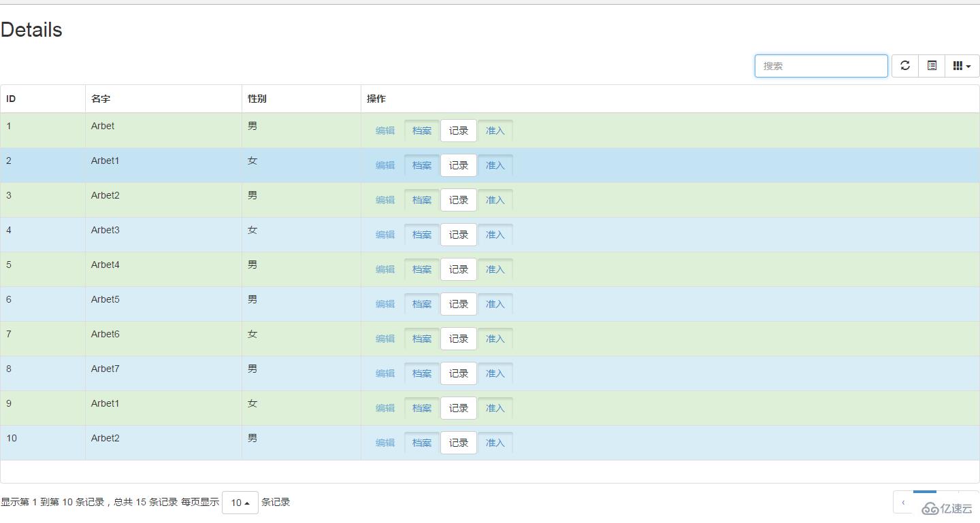Image resolution: width=980 pixels, height=523 pixels.
Task: Click 档案 button in the Arbet6 row
Action: [x=422, y=339]
